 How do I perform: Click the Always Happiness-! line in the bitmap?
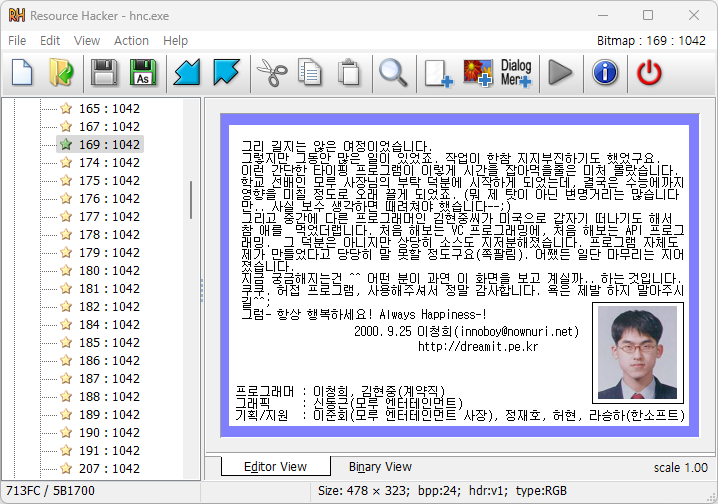point(433,314)
